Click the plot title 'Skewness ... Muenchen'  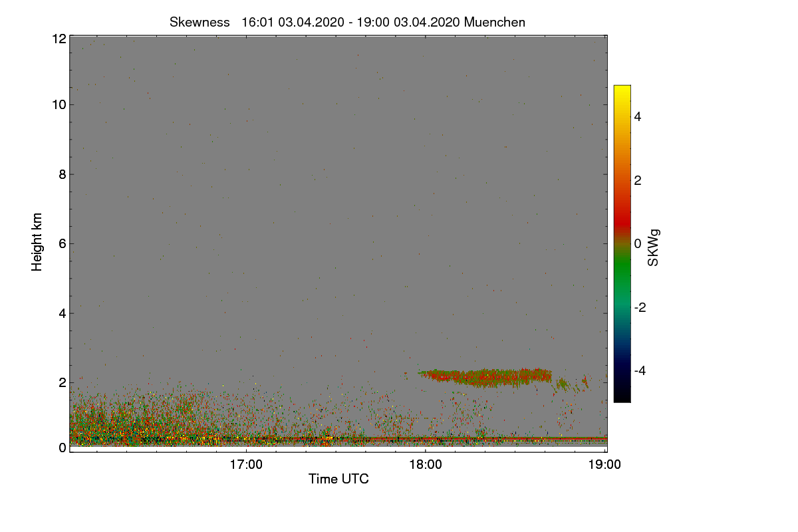point(347,22)
